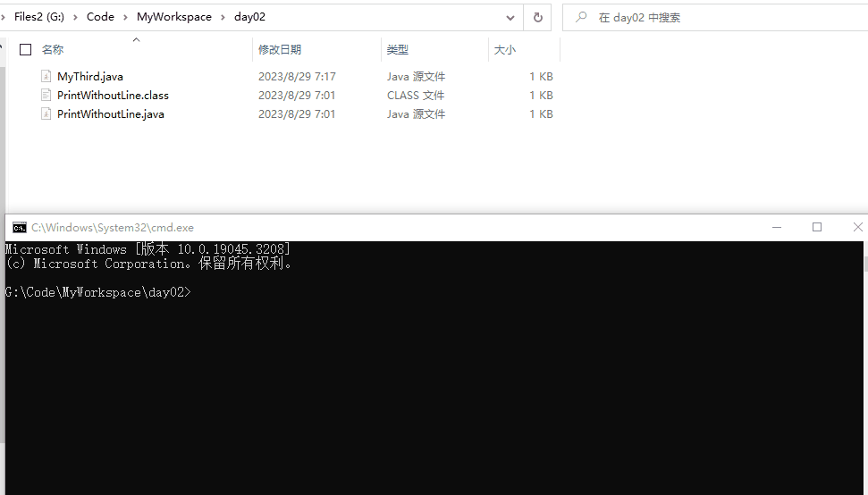Select the PrintWithoutLine.class file name
Image resolution: width=868 pixels, height=495 pixels.
113,96
